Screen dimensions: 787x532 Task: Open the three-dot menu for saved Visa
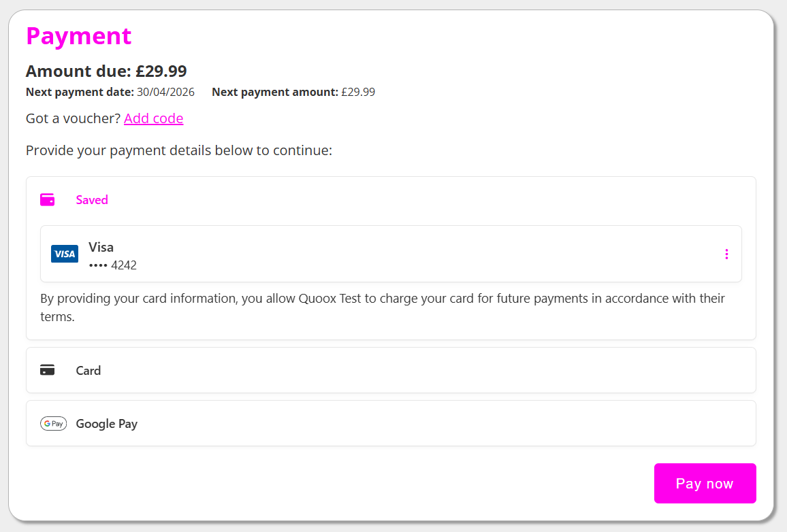[x=726, y=254]
